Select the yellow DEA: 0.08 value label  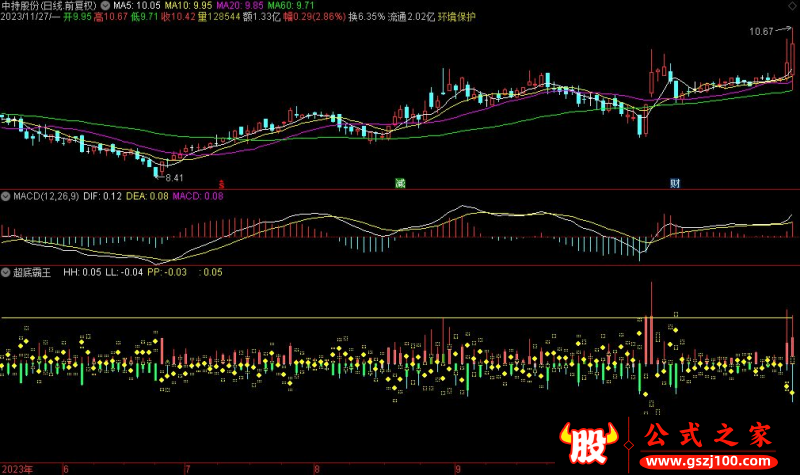pyautogui.click(x=146, y=196)
